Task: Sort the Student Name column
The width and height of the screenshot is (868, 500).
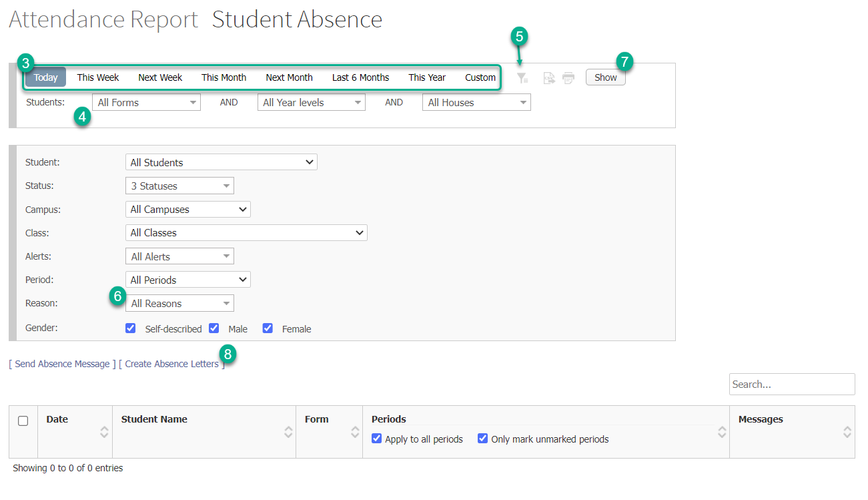Action: click(288, 432)
